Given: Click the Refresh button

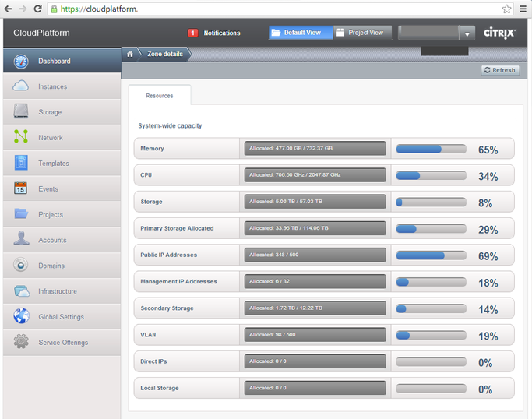Looking at the screenshot, I should [x=500, y=70].
